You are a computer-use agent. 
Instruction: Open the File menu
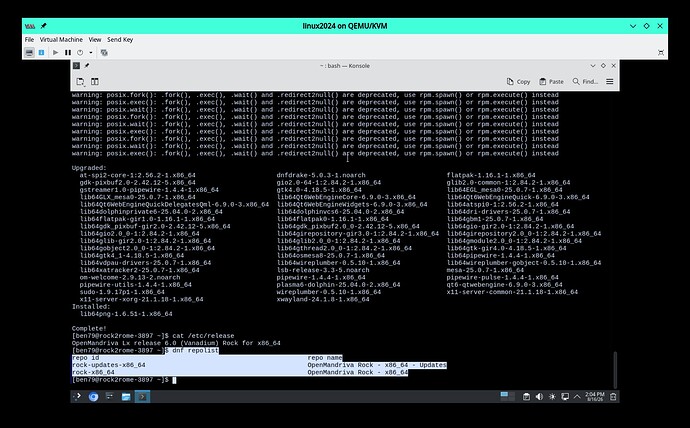pos(29,40)
